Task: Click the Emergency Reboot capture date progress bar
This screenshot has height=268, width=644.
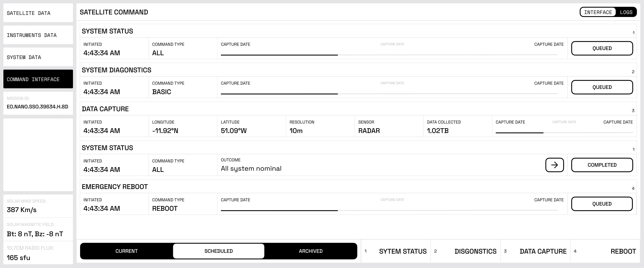Action: coord(389,210)
